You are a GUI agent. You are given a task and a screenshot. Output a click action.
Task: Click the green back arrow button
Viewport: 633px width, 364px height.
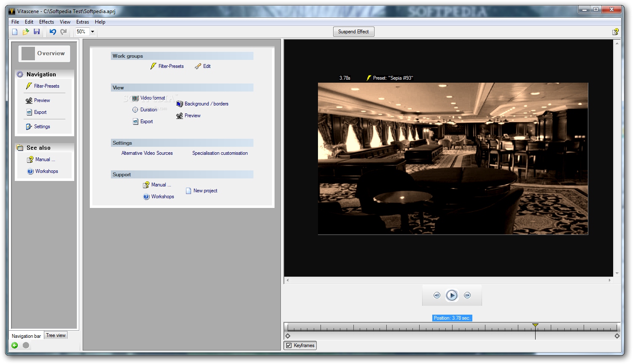15,345
